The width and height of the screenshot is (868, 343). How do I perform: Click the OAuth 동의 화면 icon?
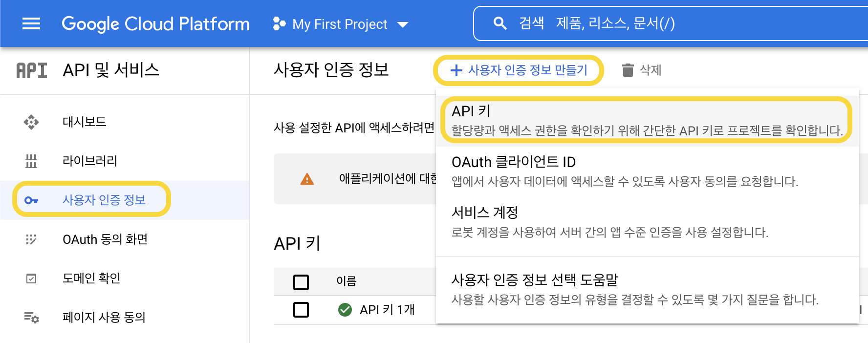pos(31,239)
